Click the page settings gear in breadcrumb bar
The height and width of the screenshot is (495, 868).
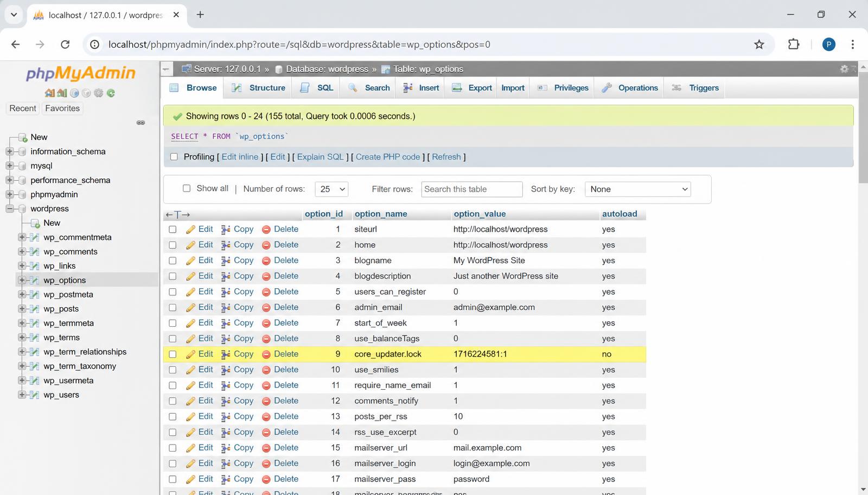click(x=844, y=69)
